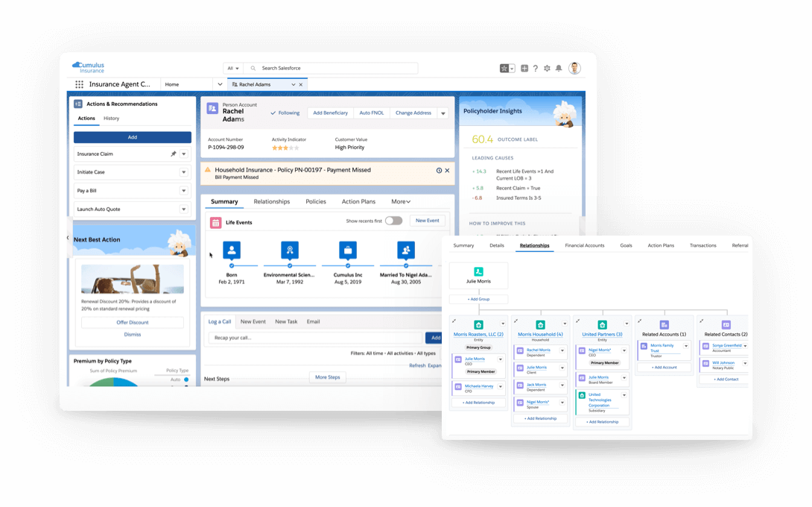Expand the More tab menu
Screen dimensions: 812x507
[401, 201]
